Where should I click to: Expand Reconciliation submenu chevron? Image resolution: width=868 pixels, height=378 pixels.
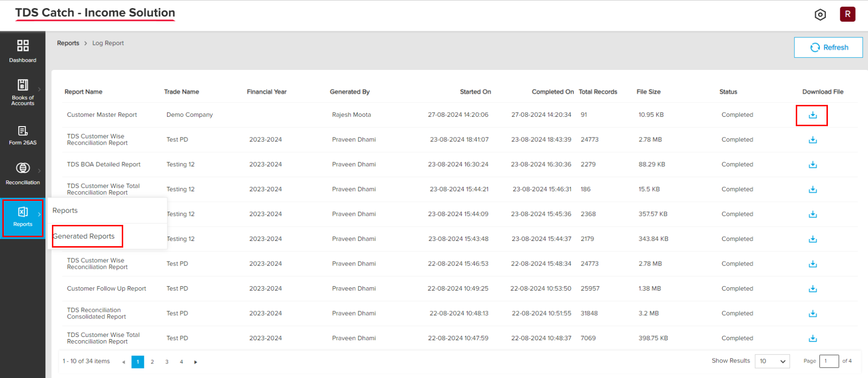(40, 171)
